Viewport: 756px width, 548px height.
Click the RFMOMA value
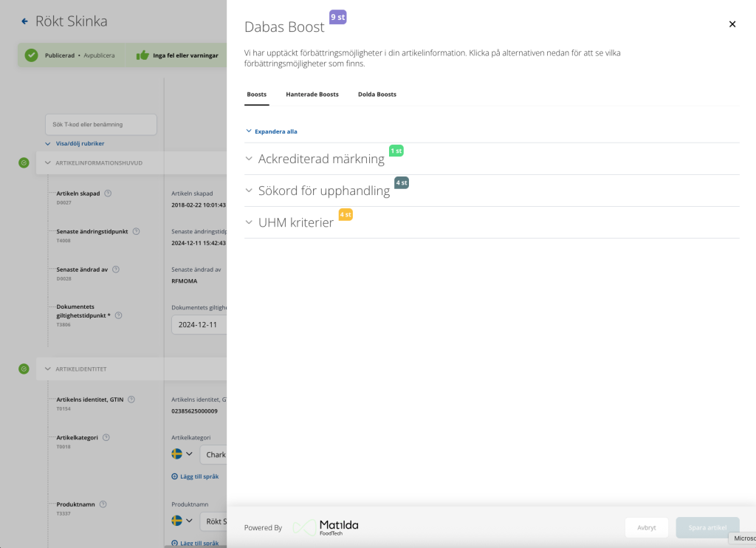click(184, 281)
